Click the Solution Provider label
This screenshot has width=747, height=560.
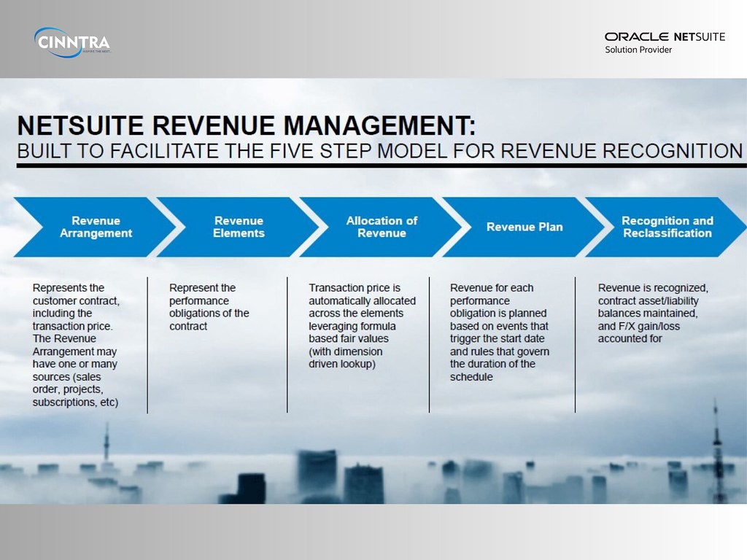pos(637,50)
